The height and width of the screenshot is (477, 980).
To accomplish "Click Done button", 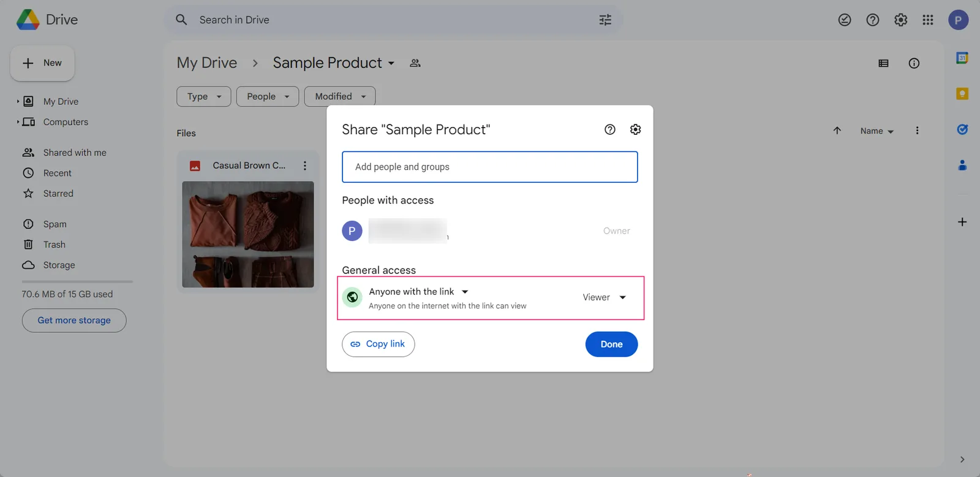I will tap(611, 345).
